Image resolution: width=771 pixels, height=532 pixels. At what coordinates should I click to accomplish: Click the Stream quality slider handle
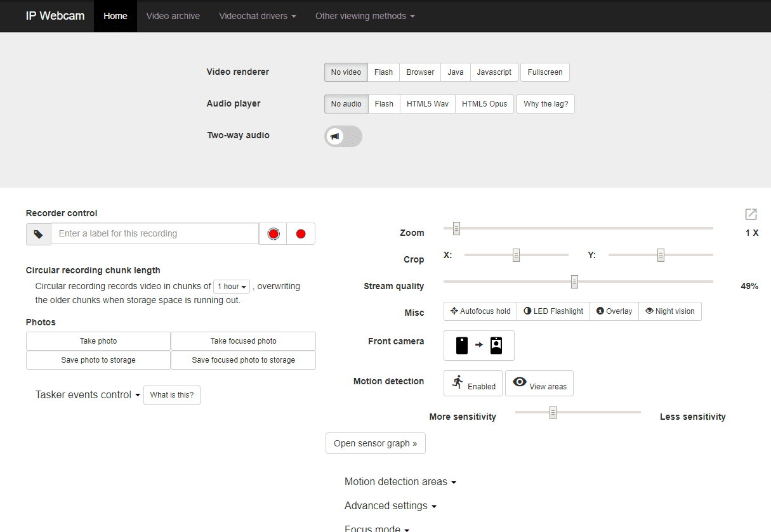[x=574, y=282]
